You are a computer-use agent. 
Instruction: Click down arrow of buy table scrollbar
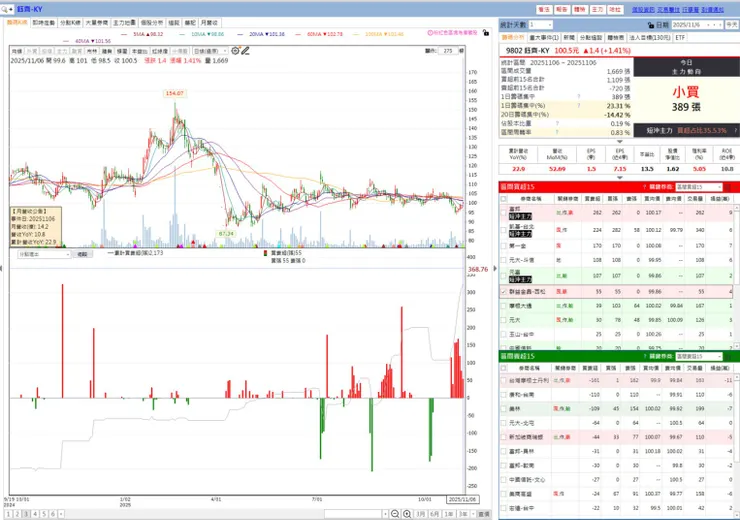(x=736, y=346)
